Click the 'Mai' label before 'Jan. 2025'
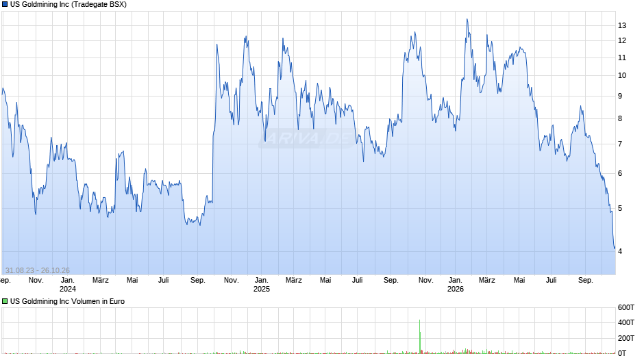 (132, 281)
